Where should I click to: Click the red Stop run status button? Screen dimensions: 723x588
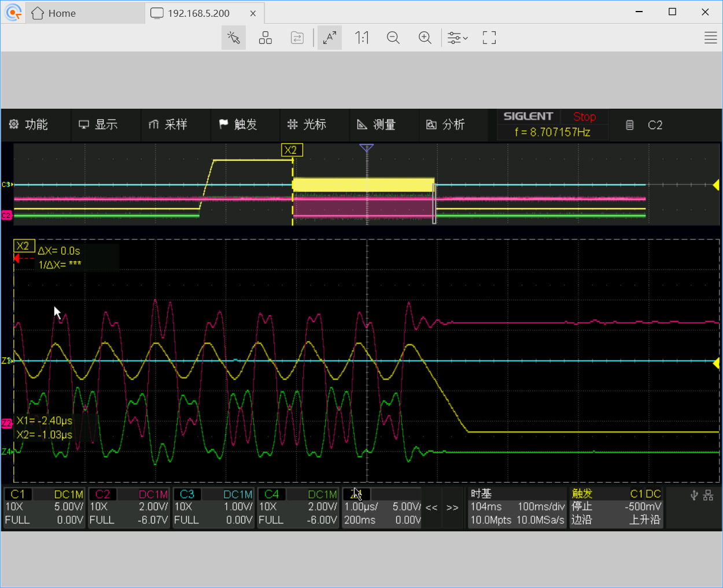point(584,117)
